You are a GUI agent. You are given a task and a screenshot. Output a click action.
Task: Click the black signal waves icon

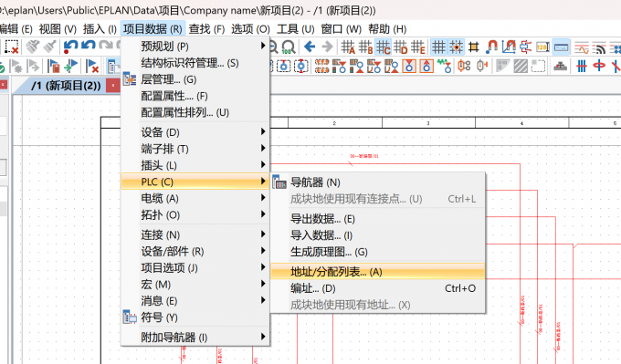[599, 47]
